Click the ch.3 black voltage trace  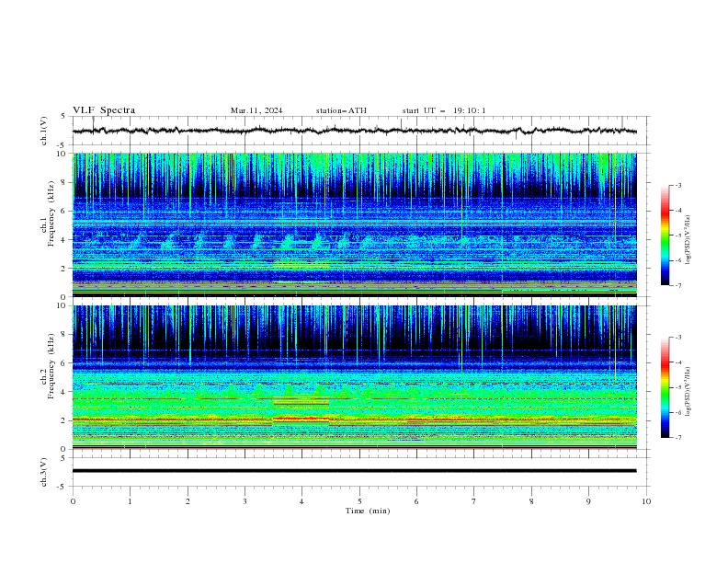point(354,471)
